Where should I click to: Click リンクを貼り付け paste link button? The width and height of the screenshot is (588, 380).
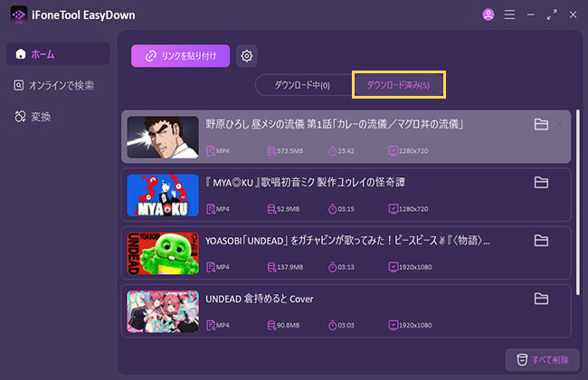pos(180,56)
